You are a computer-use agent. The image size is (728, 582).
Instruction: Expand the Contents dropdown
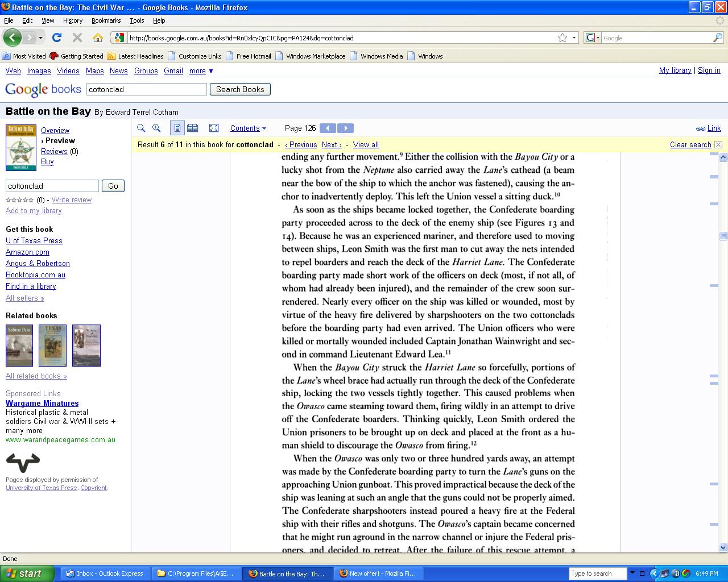(248, 128)
